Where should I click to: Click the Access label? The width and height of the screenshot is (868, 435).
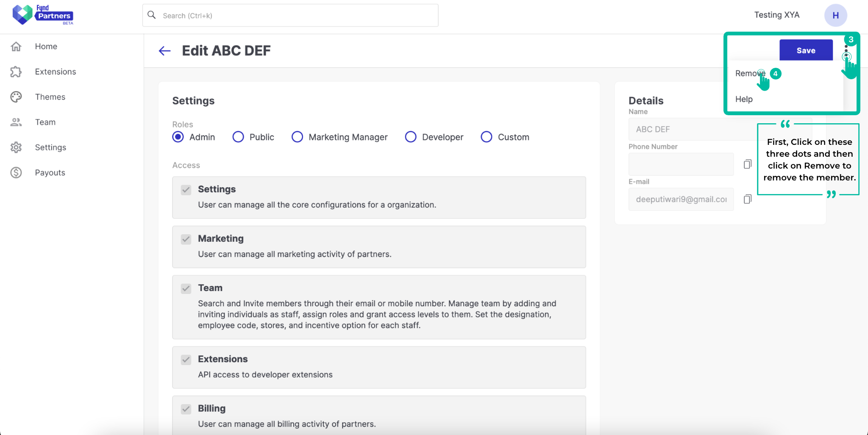click(x=186, y=165)
